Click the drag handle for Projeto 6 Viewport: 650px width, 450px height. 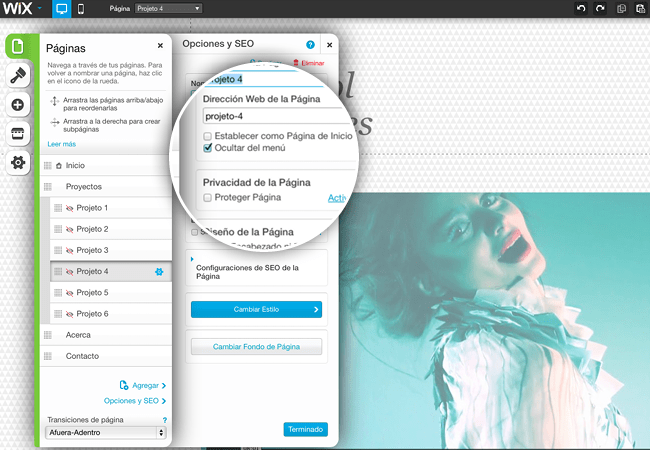point(58,314)
